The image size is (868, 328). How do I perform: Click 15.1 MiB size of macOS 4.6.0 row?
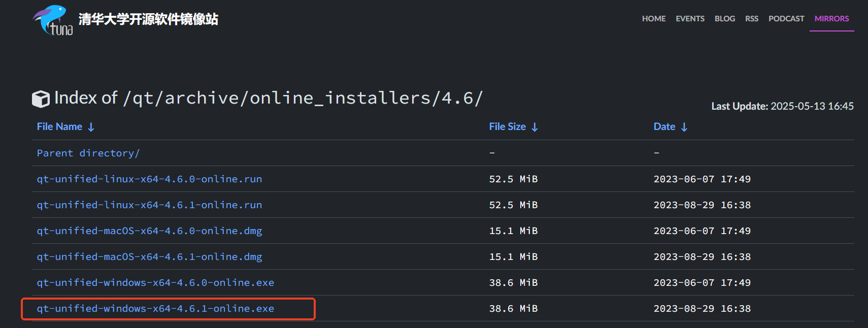pos(513,231)
